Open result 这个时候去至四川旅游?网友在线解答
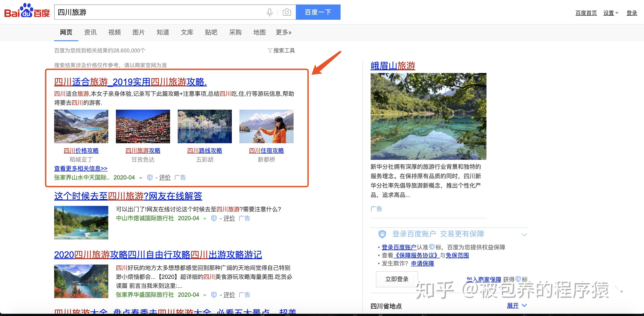The width and height of the screenshot is (644, 316). tap(128, 196)
